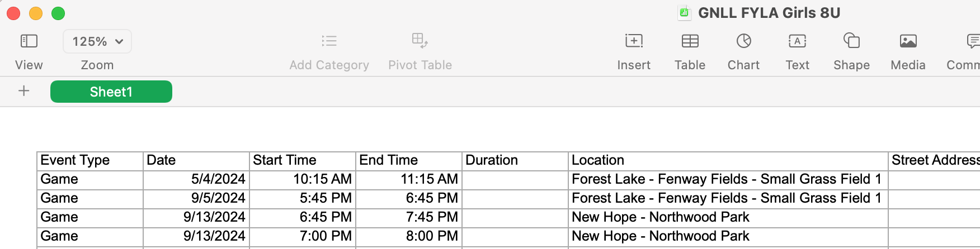Open the 125% zoom dropdown
Image resolution: width=980 pixels, height=249 pixels.
(97, 41)
